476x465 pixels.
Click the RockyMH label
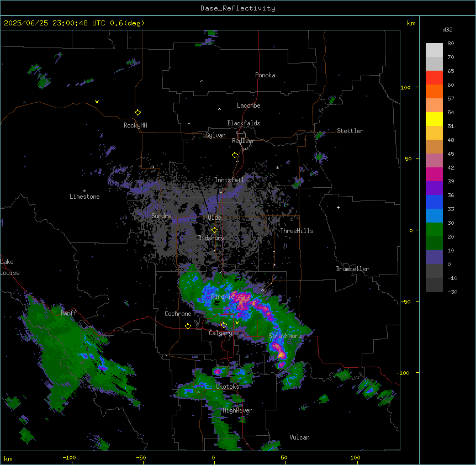point(135,125)
